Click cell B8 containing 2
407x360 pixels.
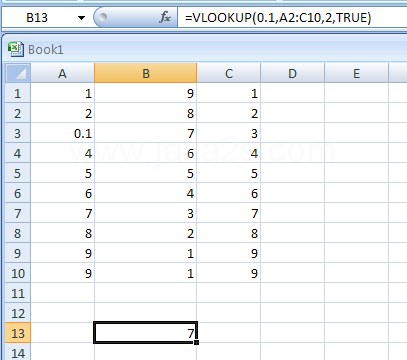tap(146, 233)
